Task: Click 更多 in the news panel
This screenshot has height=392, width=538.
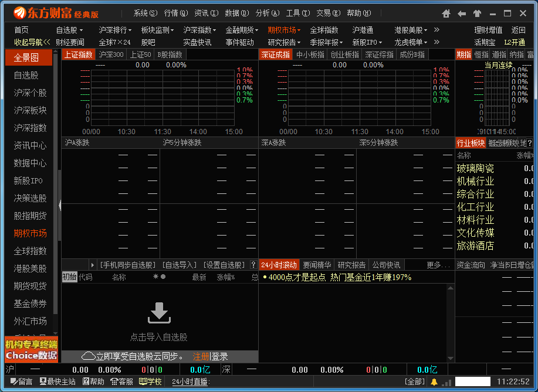Action: coord(438,265)
